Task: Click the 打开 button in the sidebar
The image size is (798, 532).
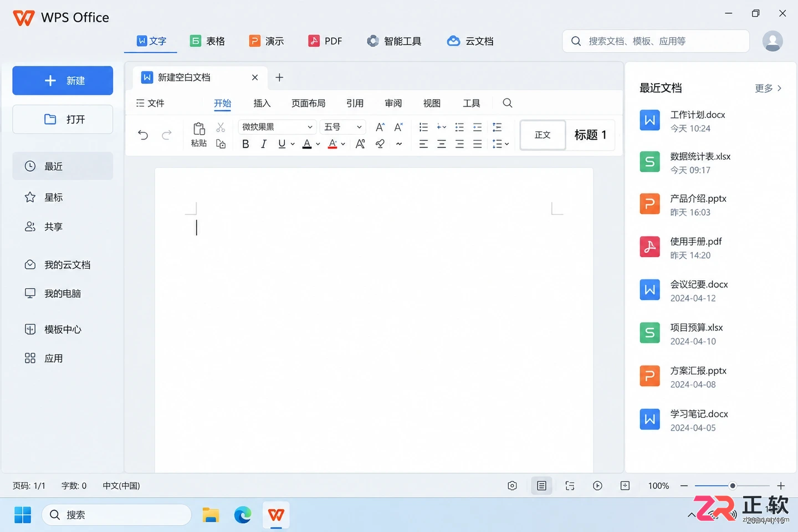Action: 63,119
